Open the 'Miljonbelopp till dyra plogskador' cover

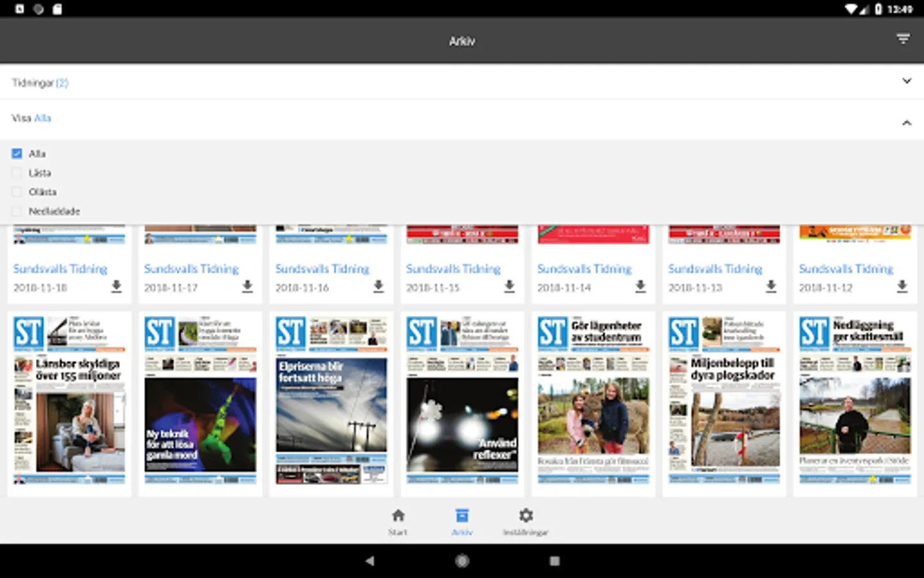724,400
